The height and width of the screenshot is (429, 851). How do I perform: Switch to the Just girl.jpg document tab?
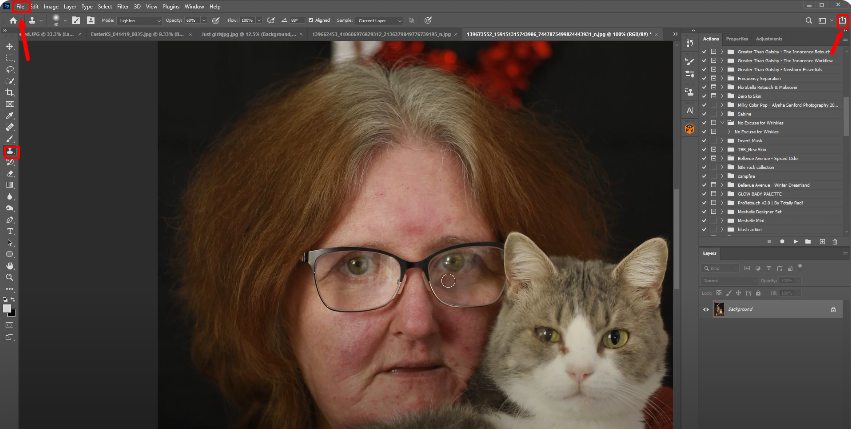[x=251, y=34]
